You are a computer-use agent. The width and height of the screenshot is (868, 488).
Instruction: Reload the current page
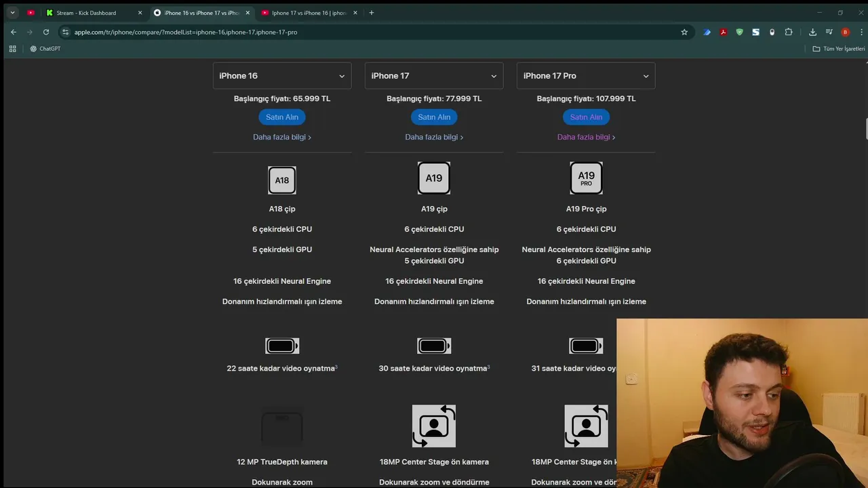(46, 32)
